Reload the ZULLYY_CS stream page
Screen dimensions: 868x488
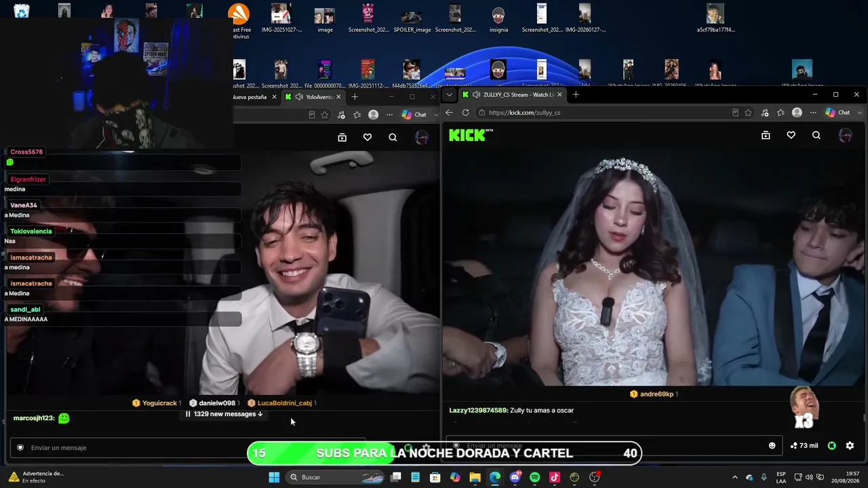tap(465, 113)
